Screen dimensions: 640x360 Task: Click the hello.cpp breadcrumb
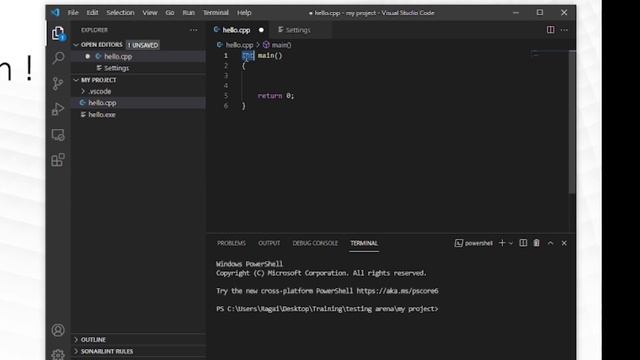point(239,45)
